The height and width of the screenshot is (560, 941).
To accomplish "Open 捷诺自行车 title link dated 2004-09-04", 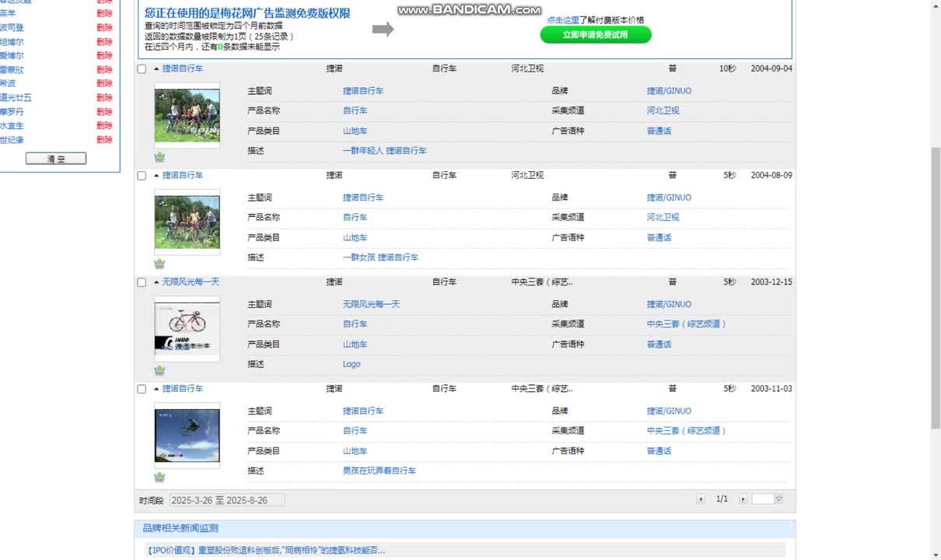I will click(x=183, y=68).
